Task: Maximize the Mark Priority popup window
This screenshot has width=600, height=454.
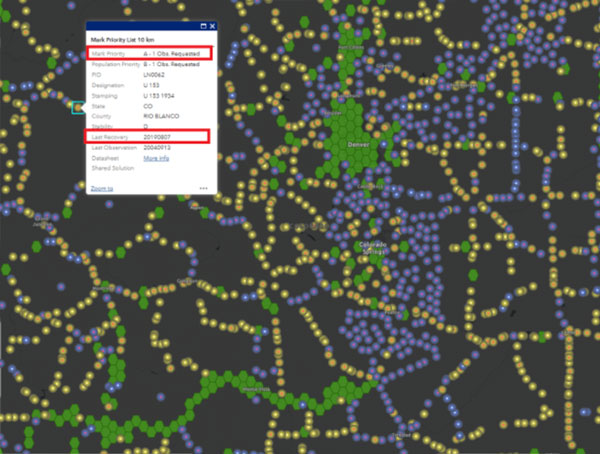Action: click(x=203, y=25)
